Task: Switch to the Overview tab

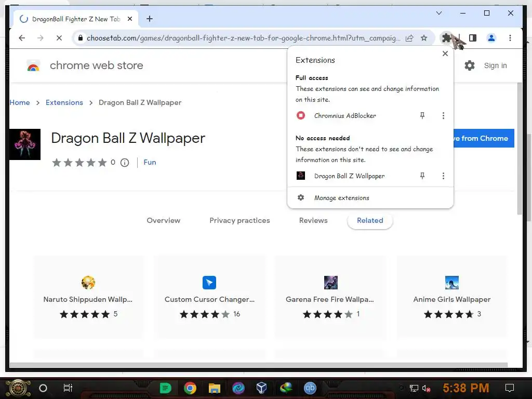Action: [x=164, y=220]
